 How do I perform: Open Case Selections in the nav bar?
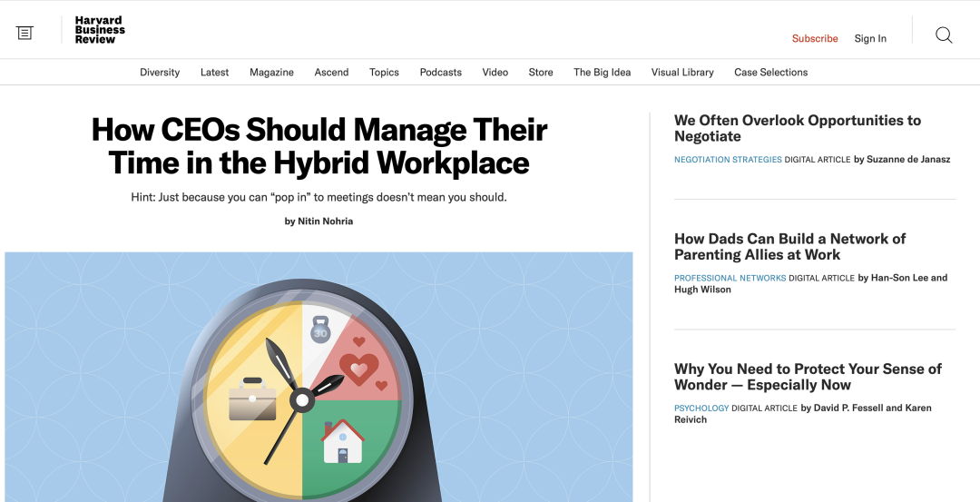click(770, 72)
